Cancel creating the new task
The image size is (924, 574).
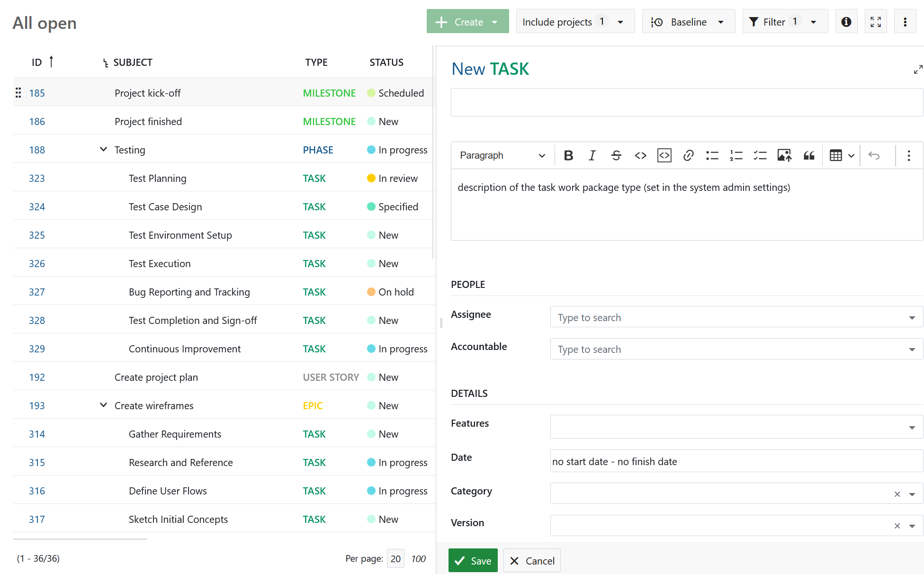coord(532,561)
